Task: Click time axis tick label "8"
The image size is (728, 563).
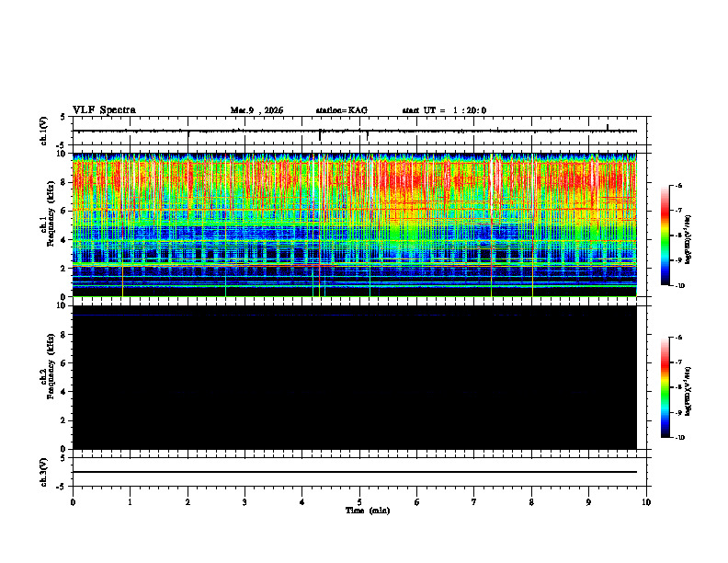Action: coord(531,502)
